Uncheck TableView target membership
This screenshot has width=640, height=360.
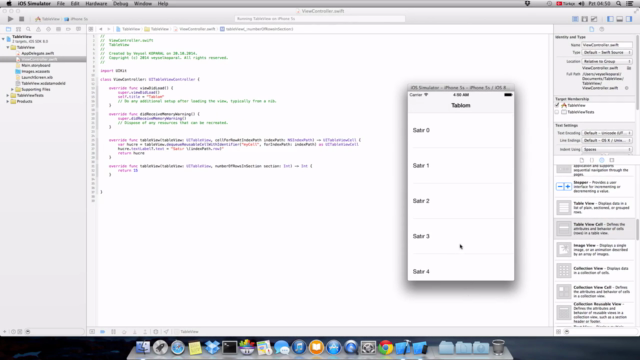point(557,105)
